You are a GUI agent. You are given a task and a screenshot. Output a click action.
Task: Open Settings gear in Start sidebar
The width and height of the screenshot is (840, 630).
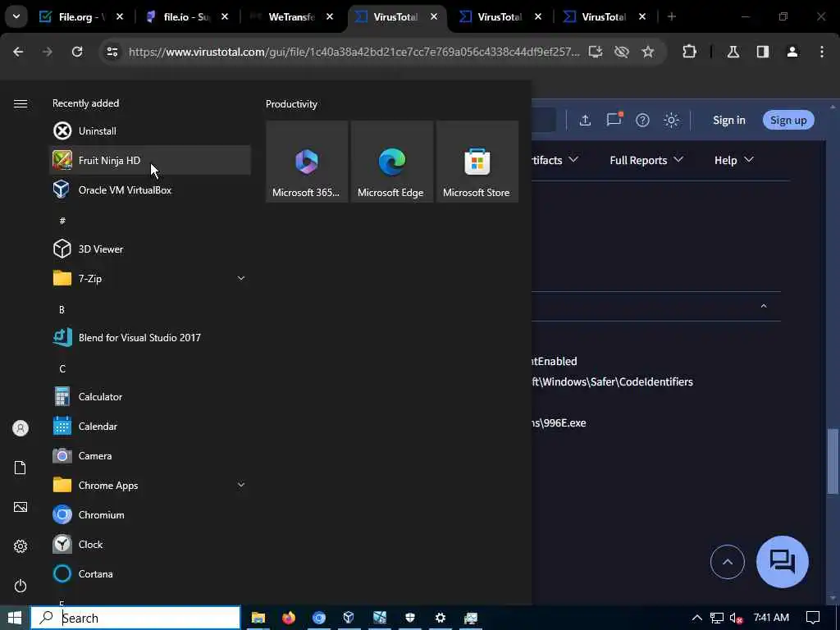click(x=21, y=546)
